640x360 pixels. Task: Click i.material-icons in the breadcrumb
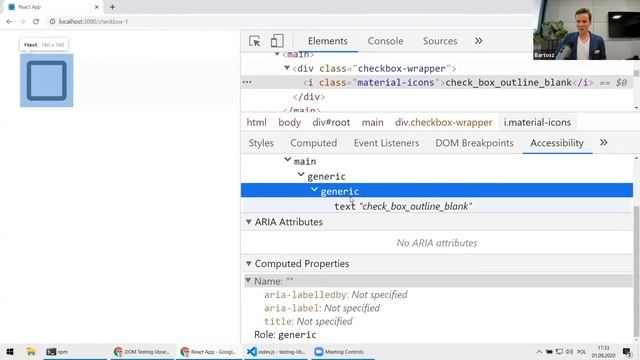point(537,122)
